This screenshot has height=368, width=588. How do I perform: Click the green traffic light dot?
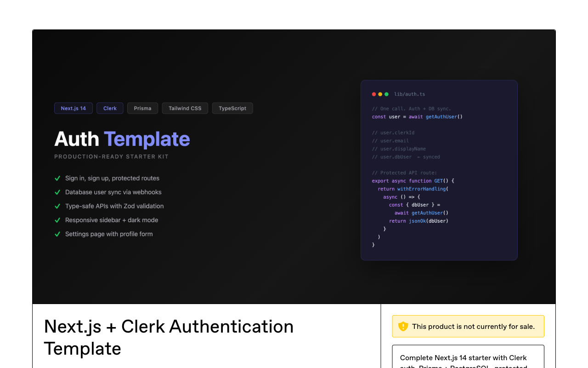pos(386,94)
